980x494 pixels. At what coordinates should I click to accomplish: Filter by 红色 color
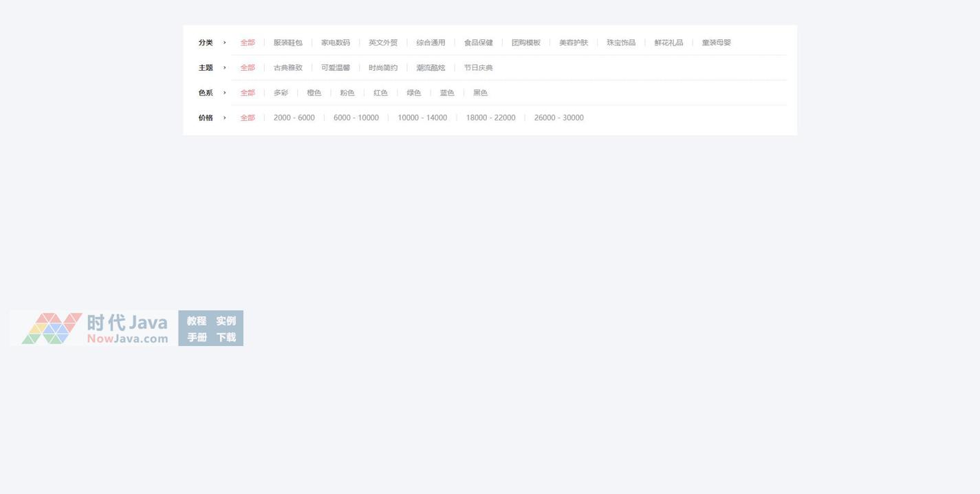pyautogui.click(x=380, y=93)
